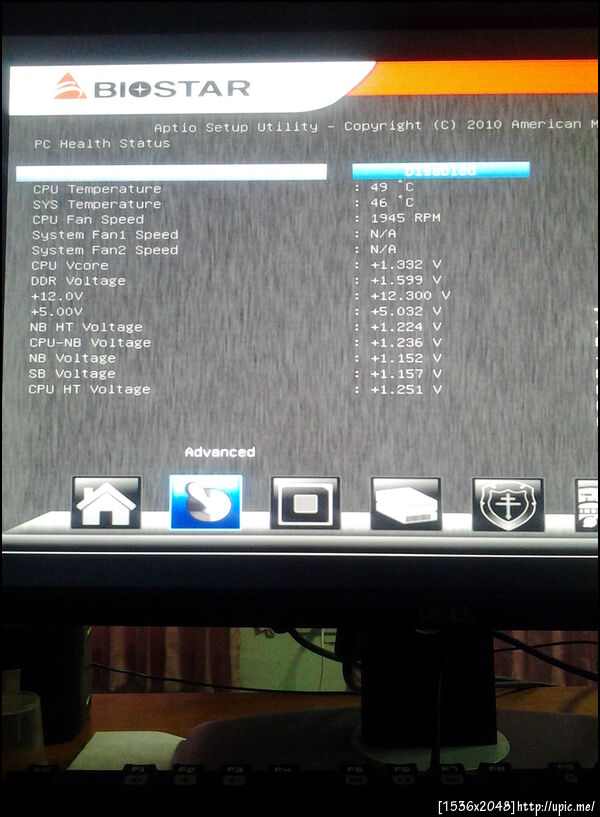Open the Security shield icon tab

508,504
